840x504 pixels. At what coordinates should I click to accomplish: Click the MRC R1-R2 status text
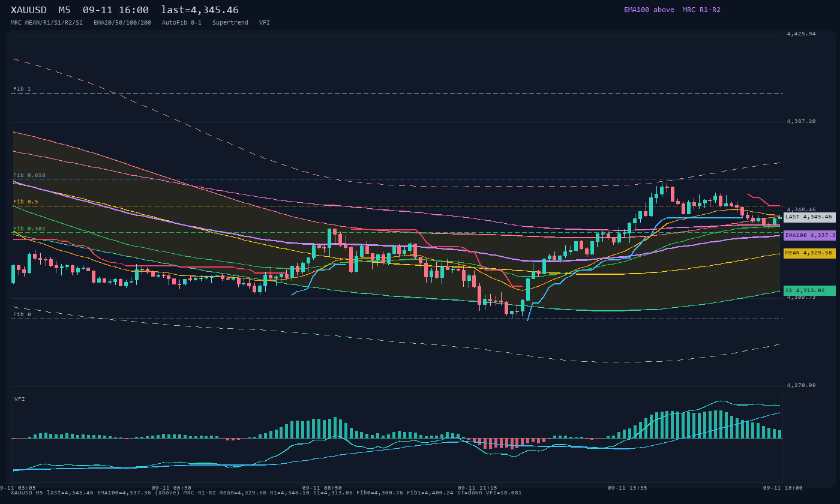[x=701, y=10]
